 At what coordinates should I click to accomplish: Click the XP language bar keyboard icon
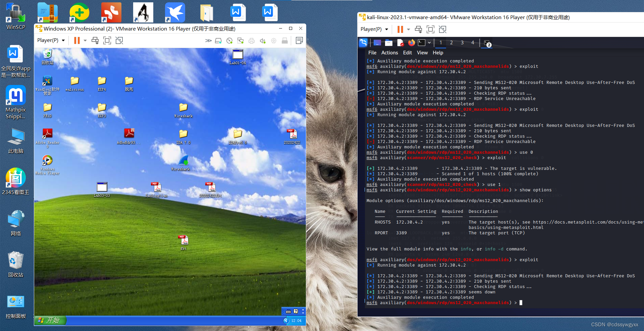tap(288, 311)
